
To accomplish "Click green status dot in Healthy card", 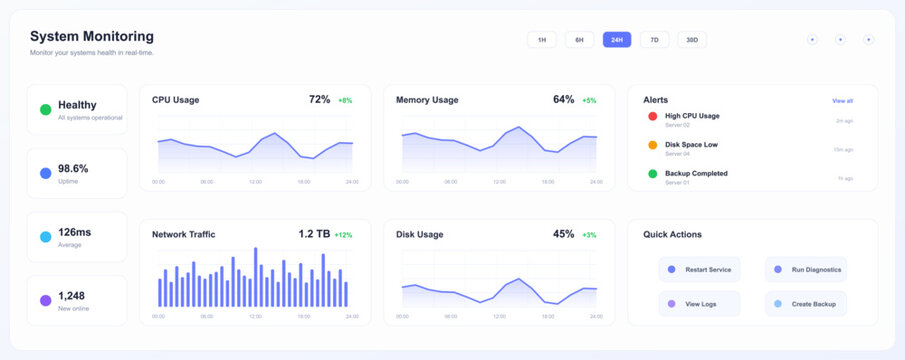I will pyautogui.click(x=46, y=110).
